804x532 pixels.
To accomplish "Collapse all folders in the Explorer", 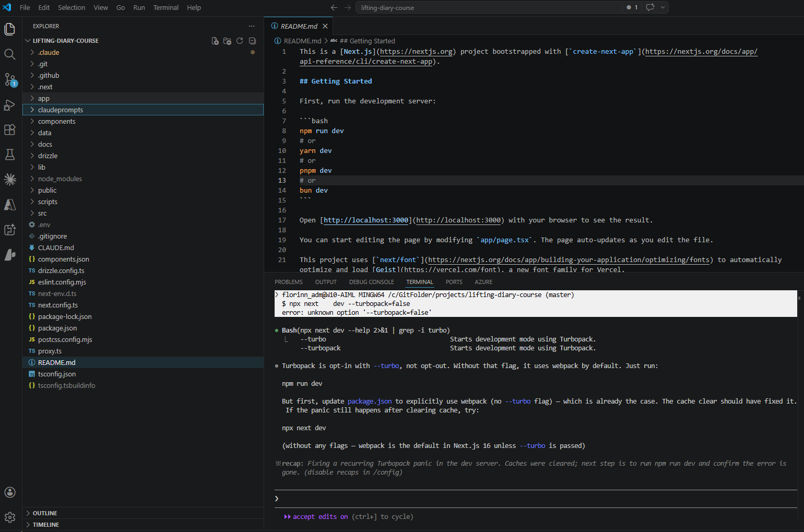I will click(252, 40).
